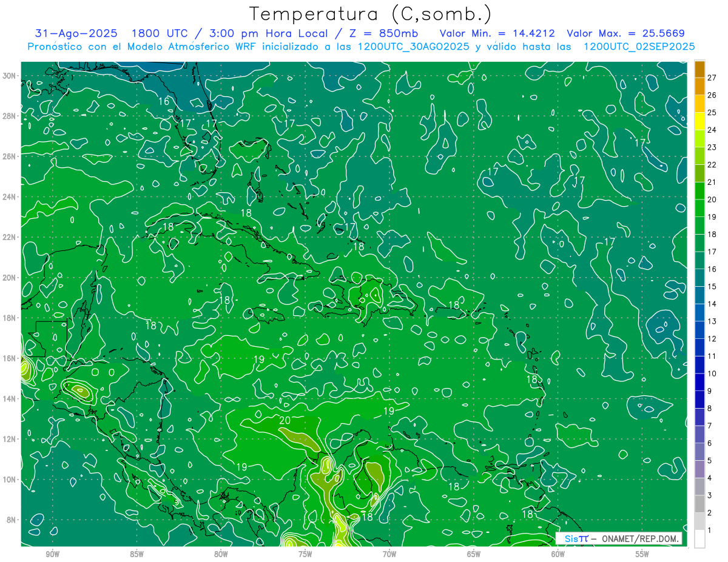Click the "30N" latitude axis label
Viewport: 728px width, 562px height.
point(10,75)
